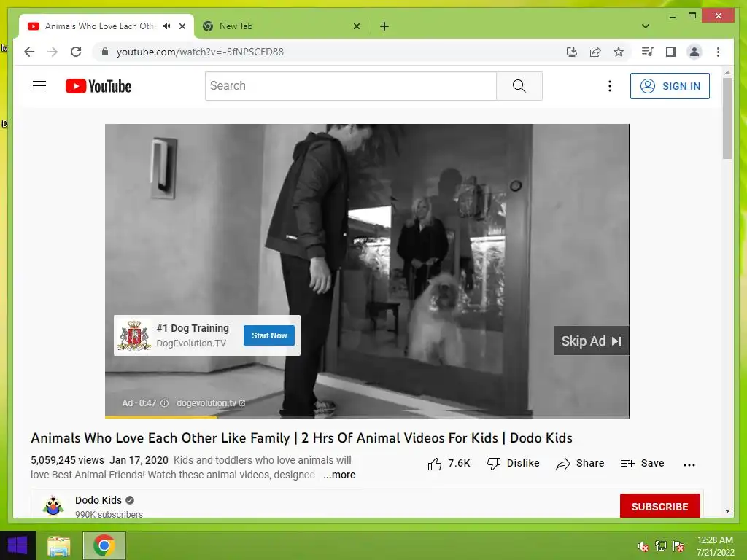This screenshot has height=560, width=747.
Task: Open more actions ellipsis below video
Action: (x=689, y=464)
